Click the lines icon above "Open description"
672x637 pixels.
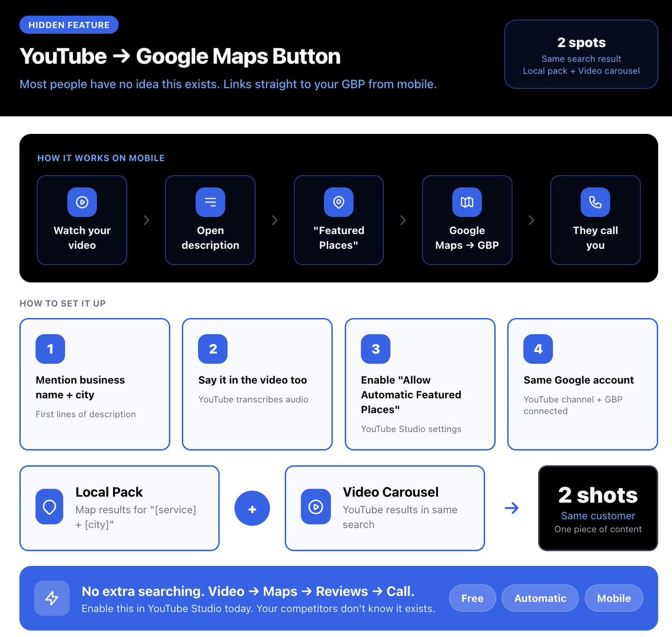211,202
